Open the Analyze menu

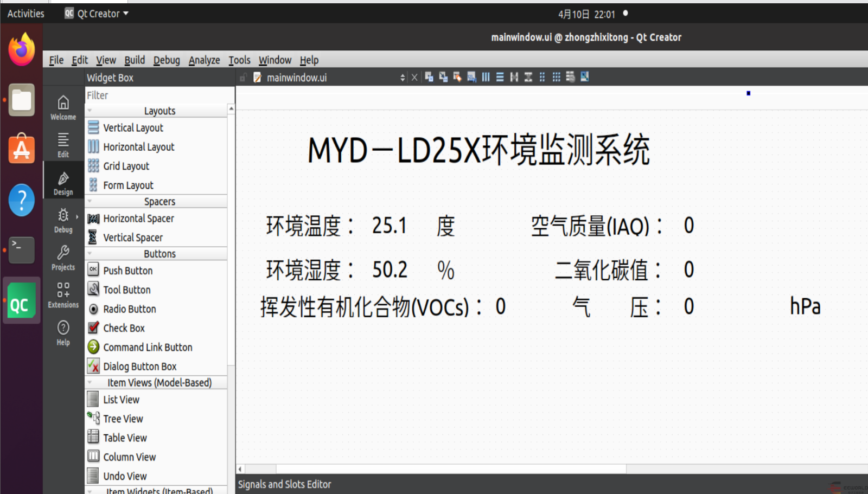204,60
